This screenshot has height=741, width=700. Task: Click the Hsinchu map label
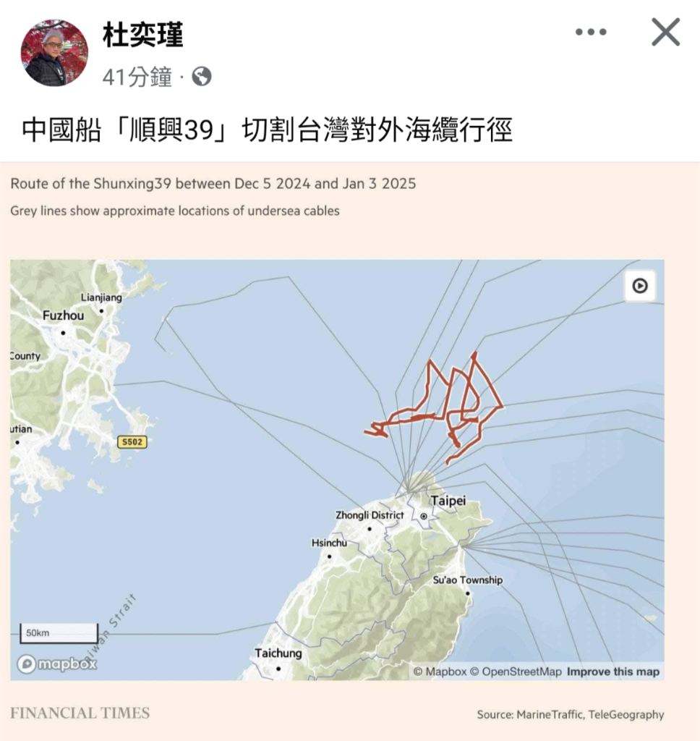click(x=329, y=543)
